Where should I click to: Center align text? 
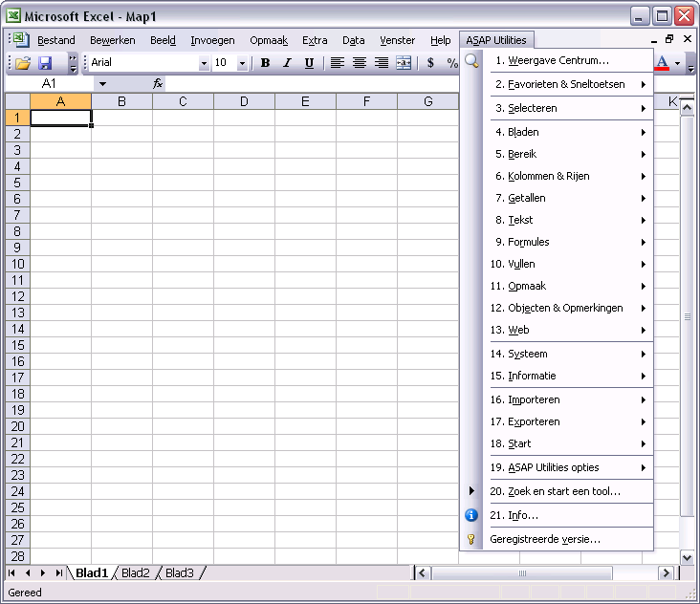pos(360,63)
